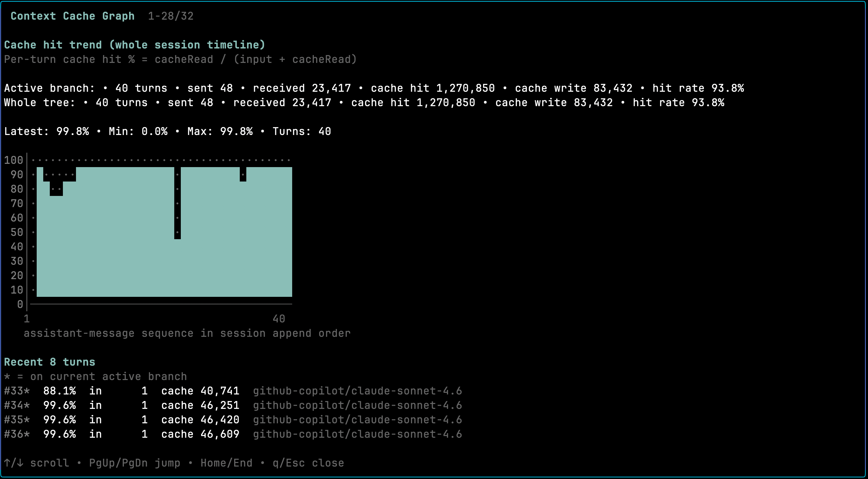Click the PgUp/PgDn jump hint

[x=135, y=463]
